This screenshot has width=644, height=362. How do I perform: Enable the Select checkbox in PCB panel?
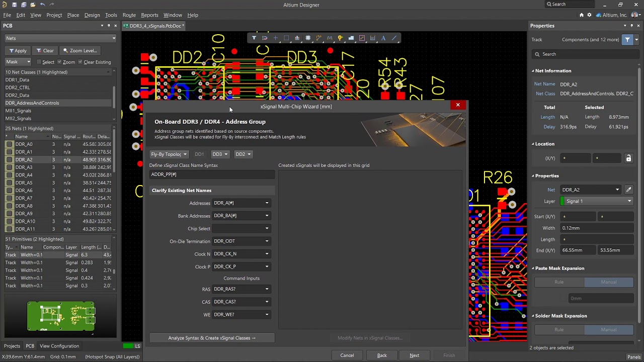click(x=38, y=62)
